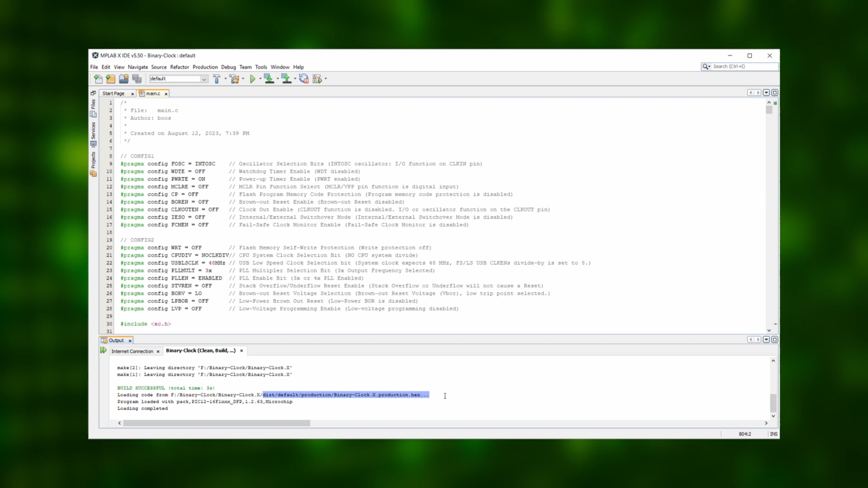Click Make and Program Device icon
Screen dimensions: 868x488
[269, 79]
